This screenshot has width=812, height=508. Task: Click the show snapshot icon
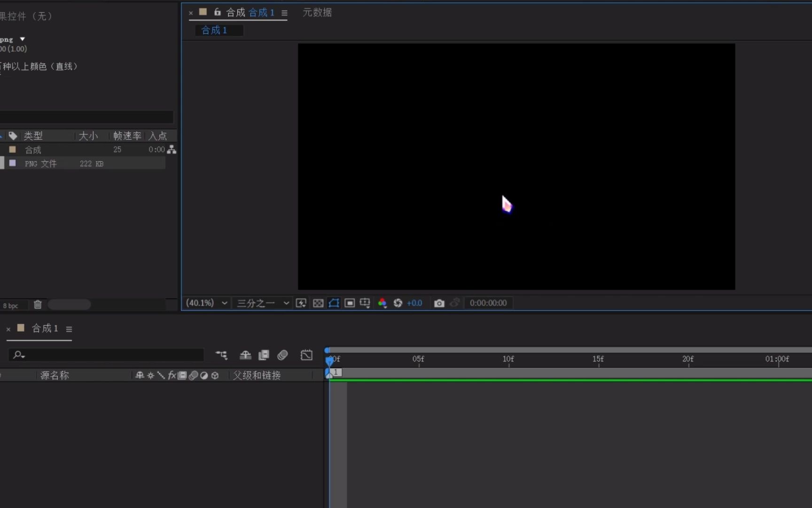tap(455, 303)
